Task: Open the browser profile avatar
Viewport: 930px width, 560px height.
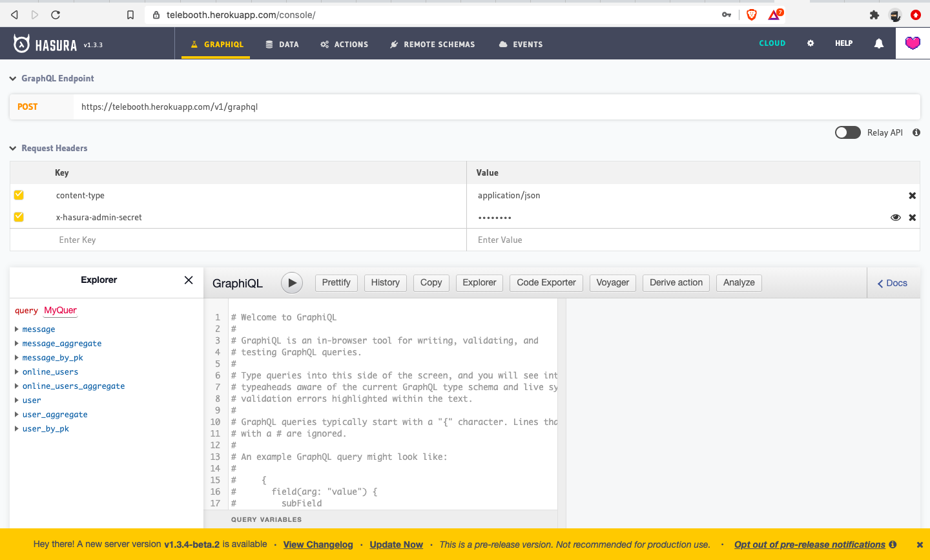Action: (x=895, y=14)
